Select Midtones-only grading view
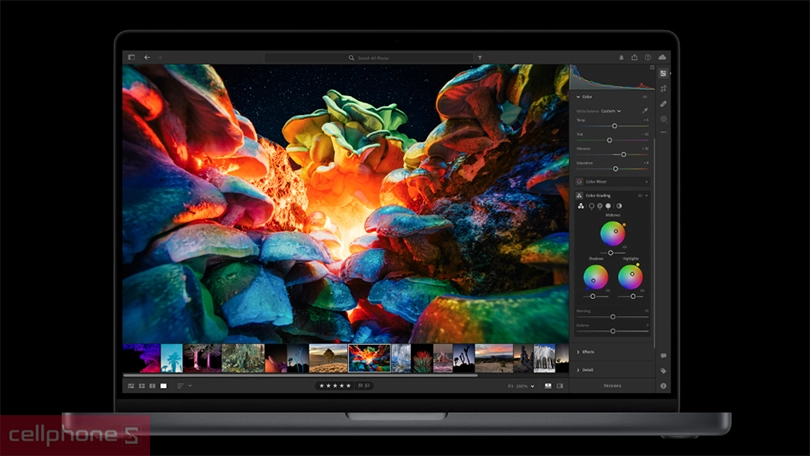The height and width of the screenshot is (456, 810). [600, 206]
